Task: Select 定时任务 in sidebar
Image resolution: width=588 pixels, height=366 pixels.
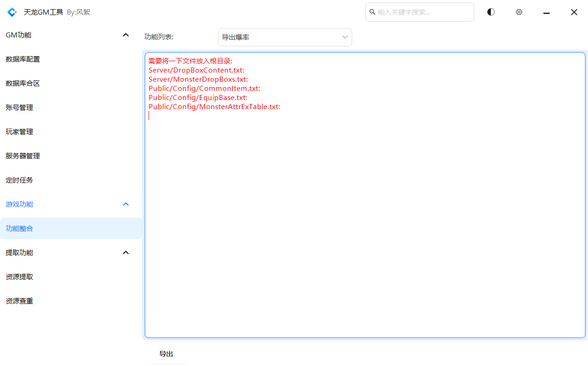Action: click(x=20, y=180)
